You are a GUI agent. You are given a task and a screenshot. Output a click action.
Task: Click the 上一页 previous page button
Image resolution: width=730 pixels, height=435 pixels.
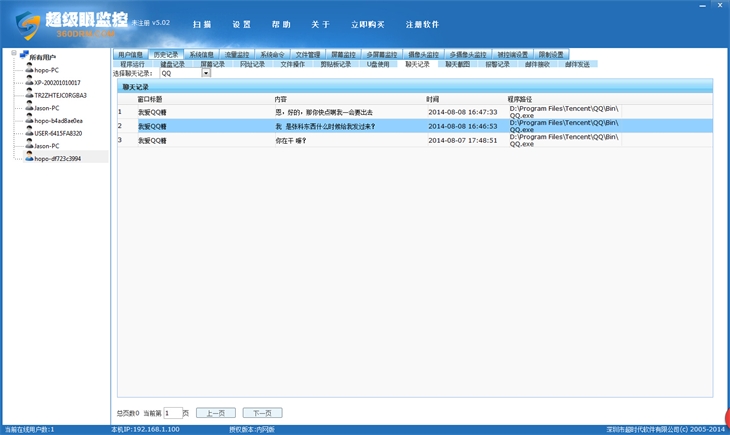point(215,412)
